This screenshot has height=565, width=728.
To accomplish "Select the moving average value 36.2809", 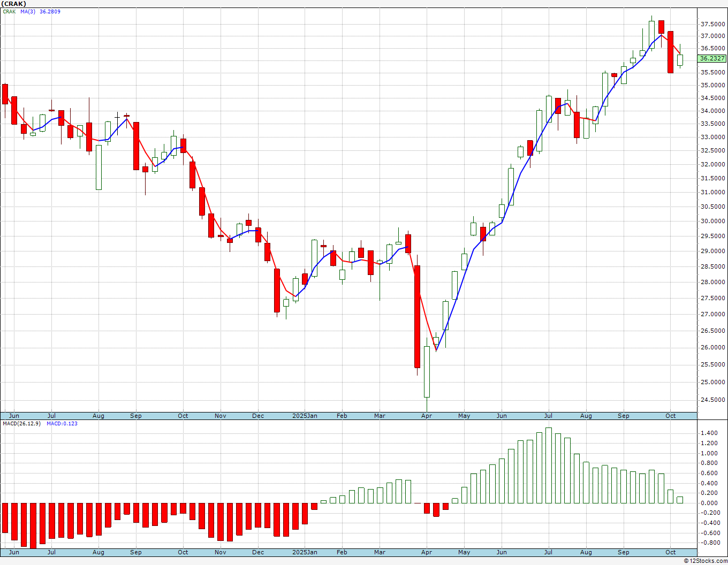I will tap(50, 12).
